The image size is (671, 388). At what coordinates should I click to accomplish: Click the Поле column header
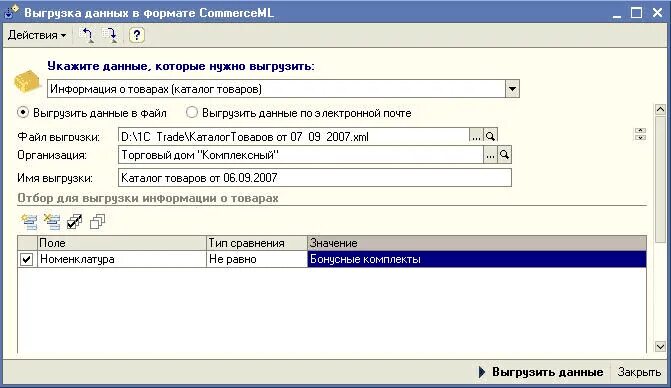122,243
